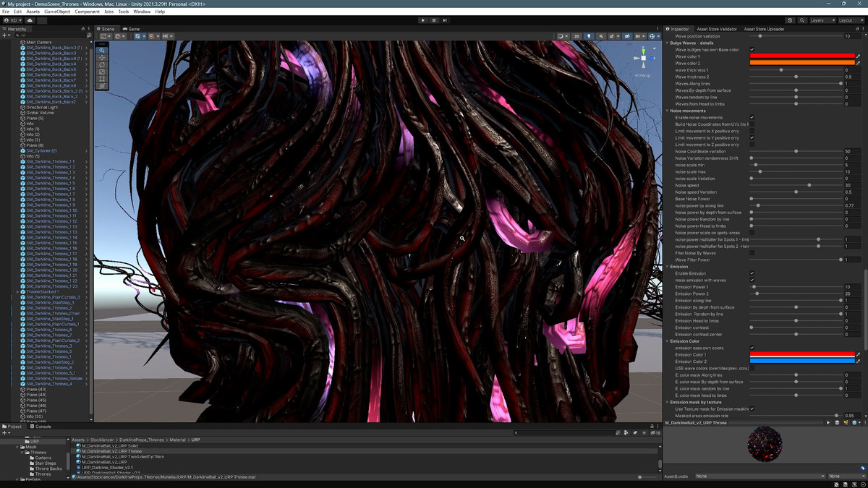The width and height of the screenshot is (868, 488).
Task: Open the Layers dropdown
Action: tap(821, 20)
